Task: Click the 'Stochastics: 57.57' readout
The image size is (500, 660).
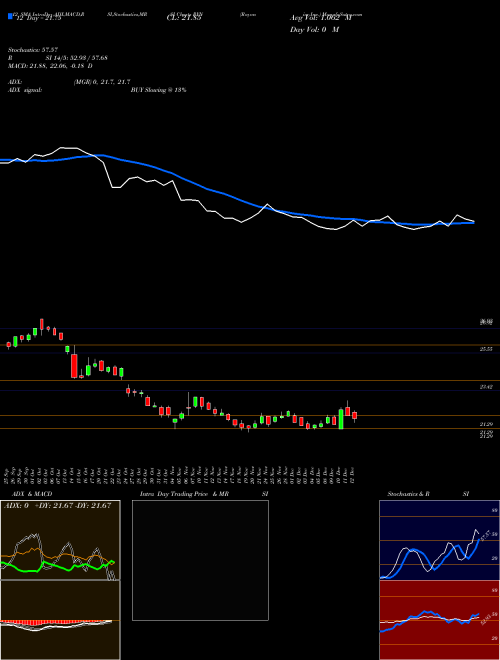Action: pos(32,50)
